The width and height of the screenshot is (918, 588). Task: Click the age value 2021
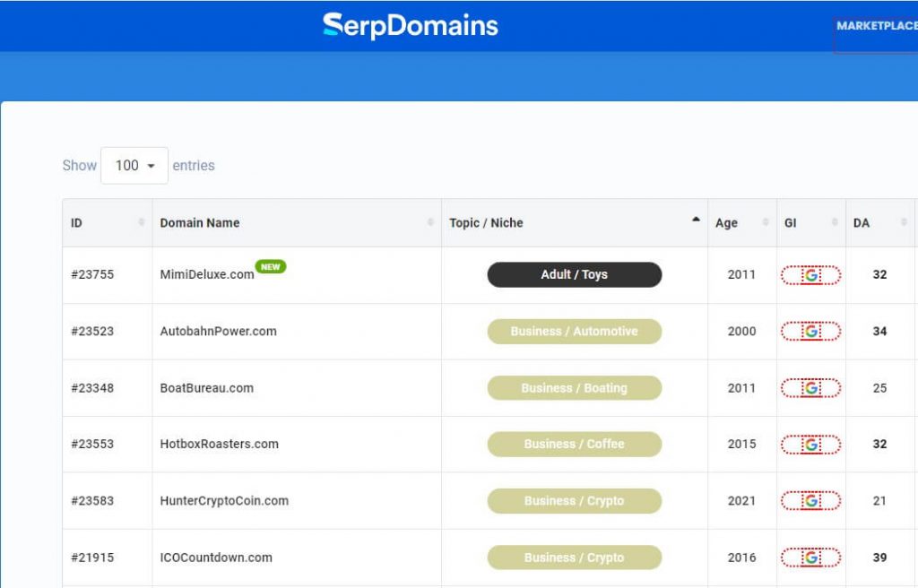pyautogui.click(x=741, y=501)
